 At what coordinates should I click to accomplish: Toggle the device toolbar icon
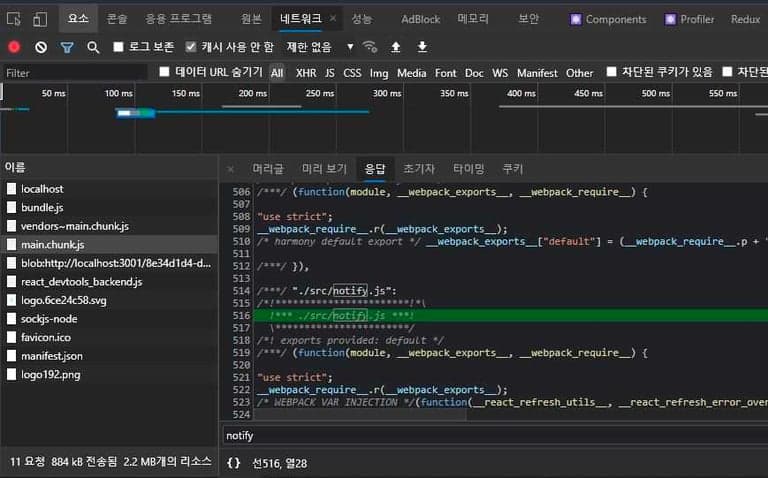[40, 19]
